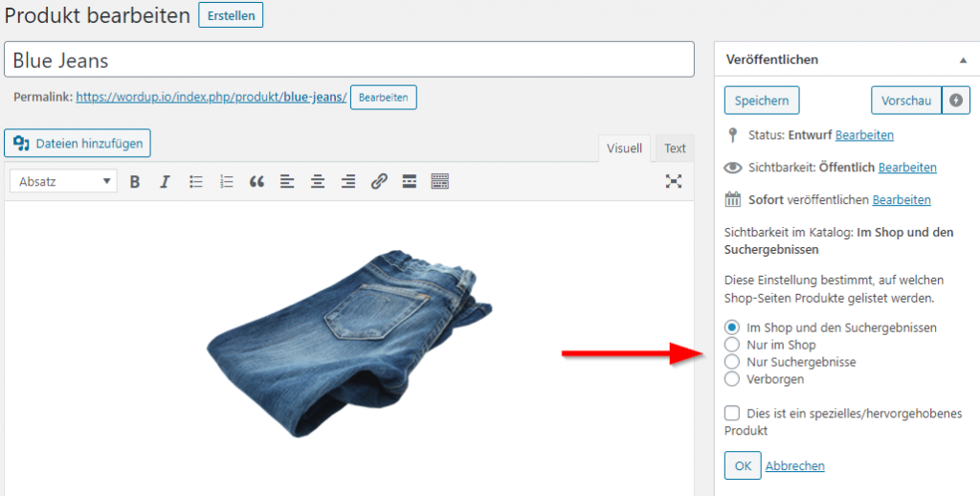Edit publish time via Bearbeiten link
Screen dimensions: 980x496
click(902, 199)
